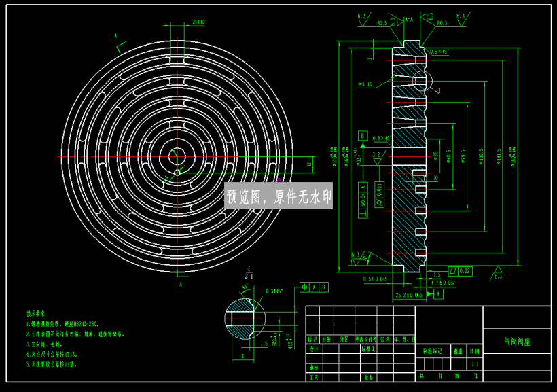The height and width of the screenshot is (392, 557).
Task: Click the flatness symbol beside the 0.02 value
Action: (x=453, y=271)
